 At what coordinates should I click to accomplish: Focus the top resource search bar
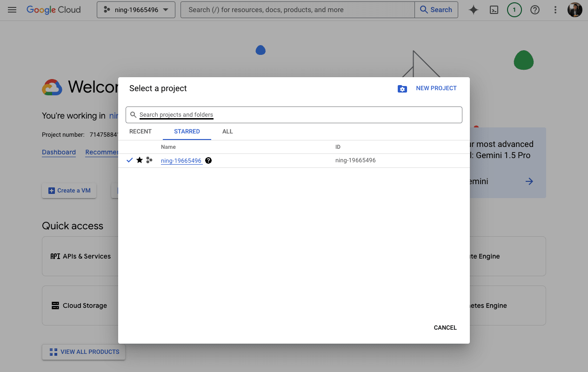coord(297,10)
